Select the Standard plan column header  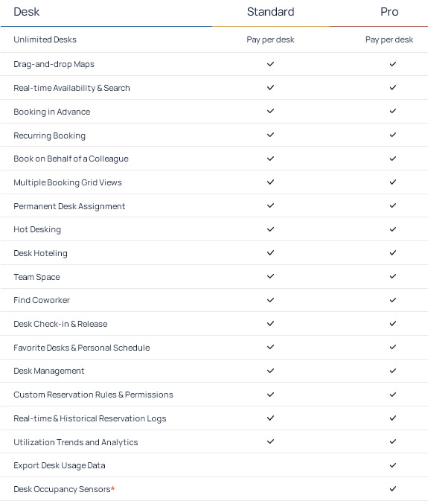270,12
